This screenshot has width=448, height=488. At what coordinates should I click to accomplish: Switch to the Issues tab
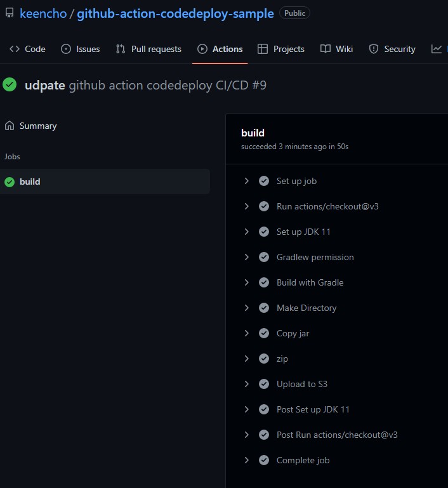[81, 49]
